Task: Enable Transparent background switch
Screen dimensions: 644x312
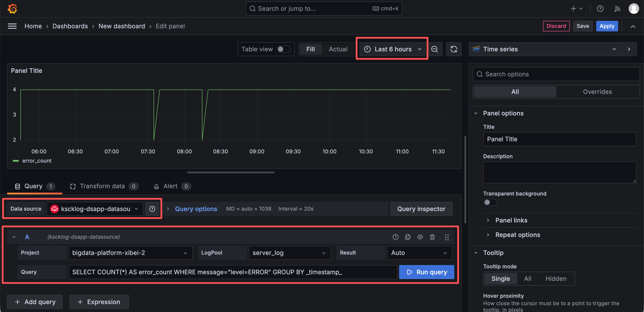Action: pos(490,202)
